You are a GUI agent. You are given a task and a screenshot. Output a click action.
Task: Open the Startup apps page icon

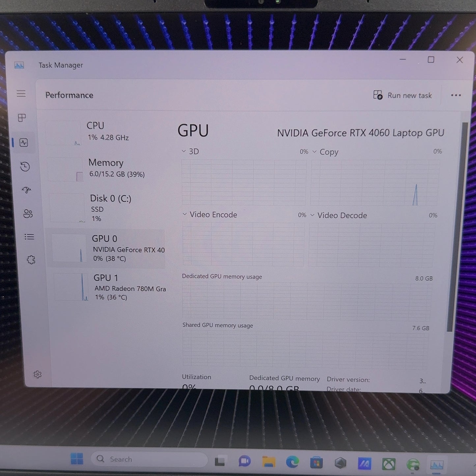[27, 190]
